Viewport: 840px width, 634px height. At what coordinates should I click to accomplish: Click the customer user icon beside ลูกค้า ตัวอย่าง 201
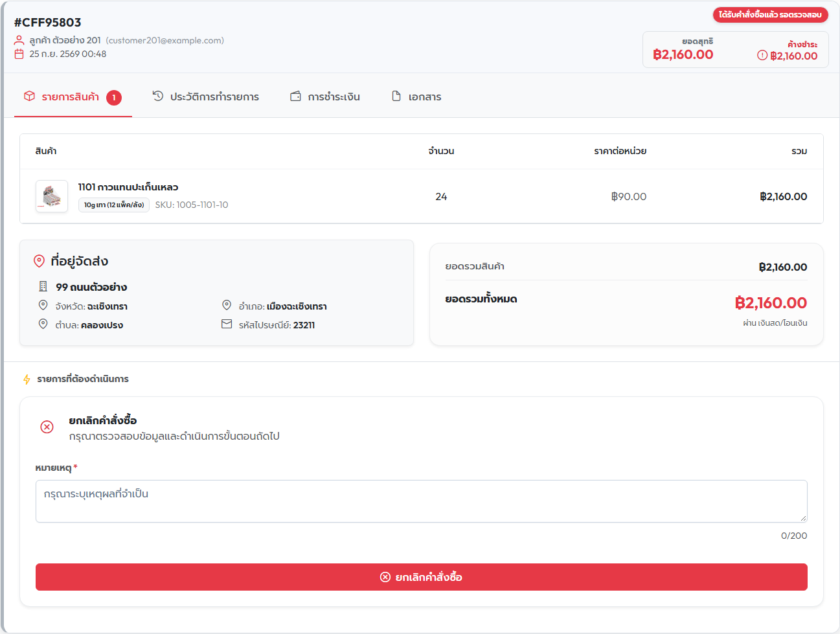(x=19, y=40)
